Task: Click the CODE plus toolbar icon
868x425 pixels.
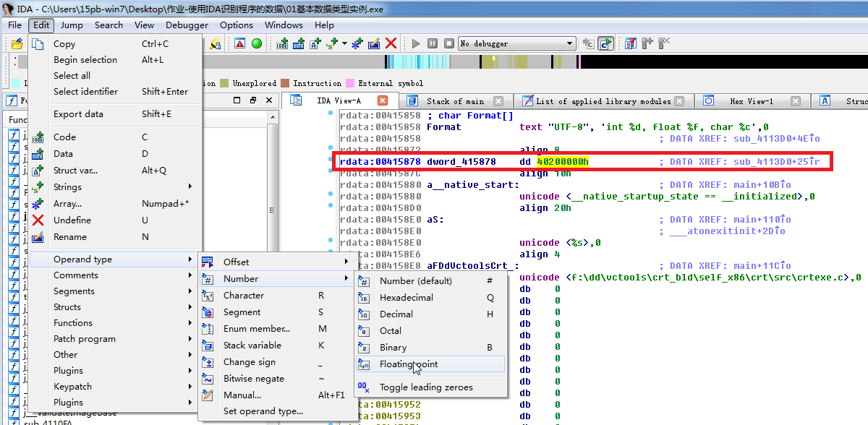Action: tap(283, 43)
